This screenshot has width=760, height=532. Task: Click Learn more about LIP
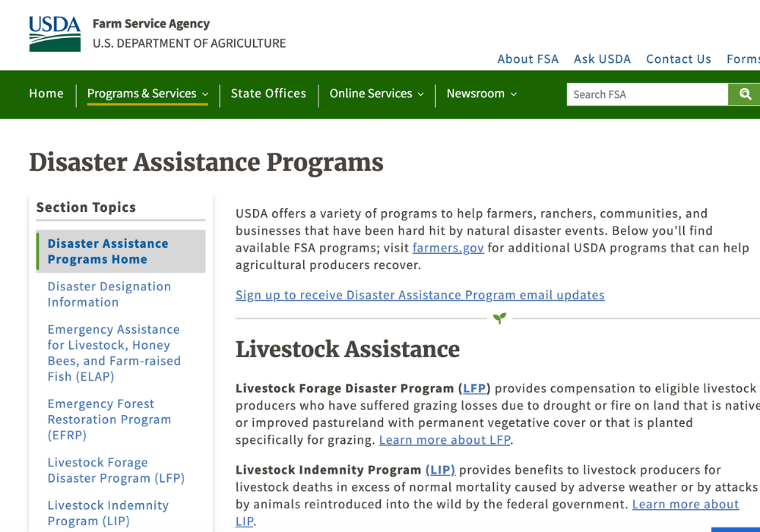pos(686,505)
